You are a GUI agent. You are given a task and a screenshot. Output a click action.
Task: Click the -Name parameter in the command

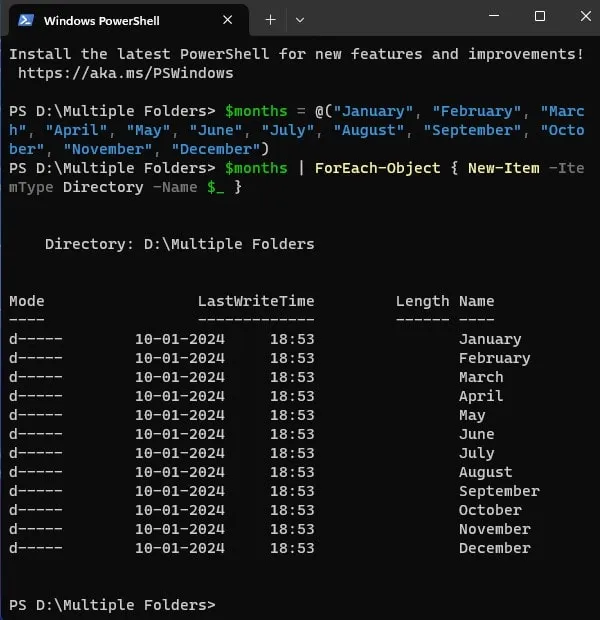point(175,187)
